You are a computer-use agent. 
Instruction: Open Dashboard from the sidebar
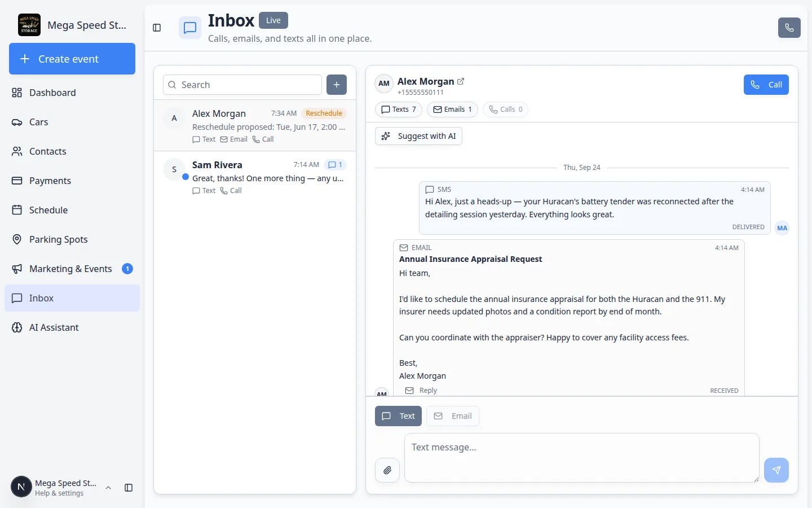pos(72,93)
